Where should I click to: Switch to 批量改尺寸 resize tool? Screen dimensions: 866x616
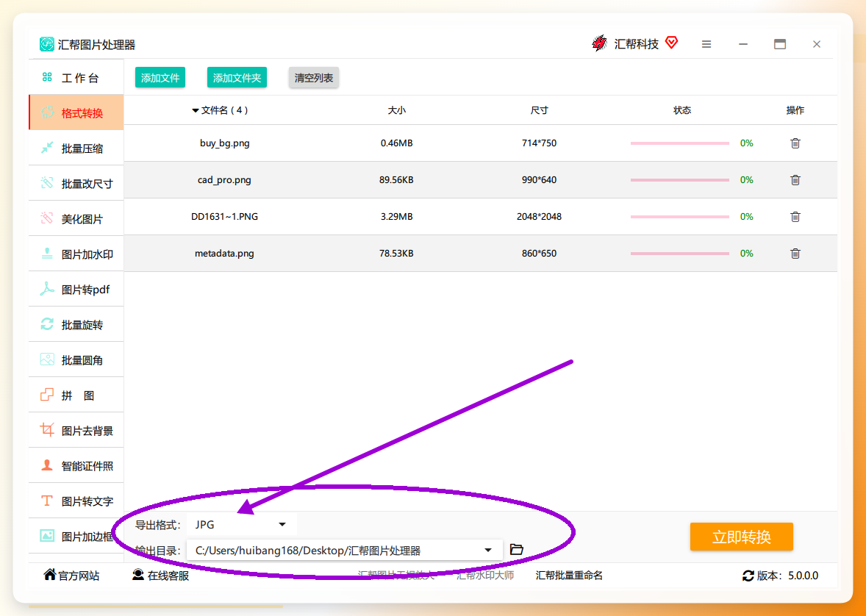tap(76, 184)
